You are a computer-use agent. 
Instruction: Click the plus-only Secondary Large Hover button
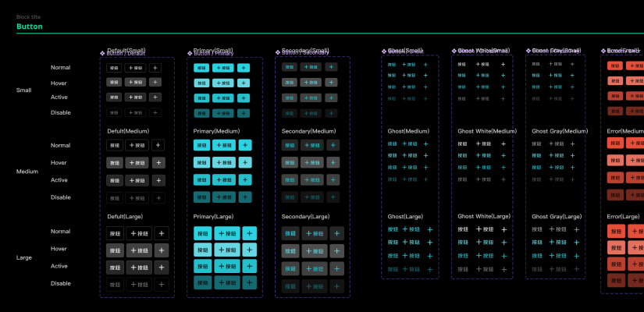336,251
